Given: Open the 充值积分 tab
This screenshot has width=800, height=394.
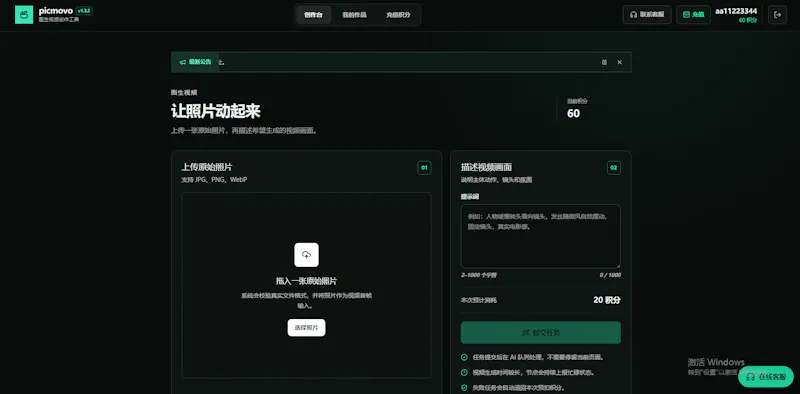Looking at the screenshot, I should (x=398, y=15).
